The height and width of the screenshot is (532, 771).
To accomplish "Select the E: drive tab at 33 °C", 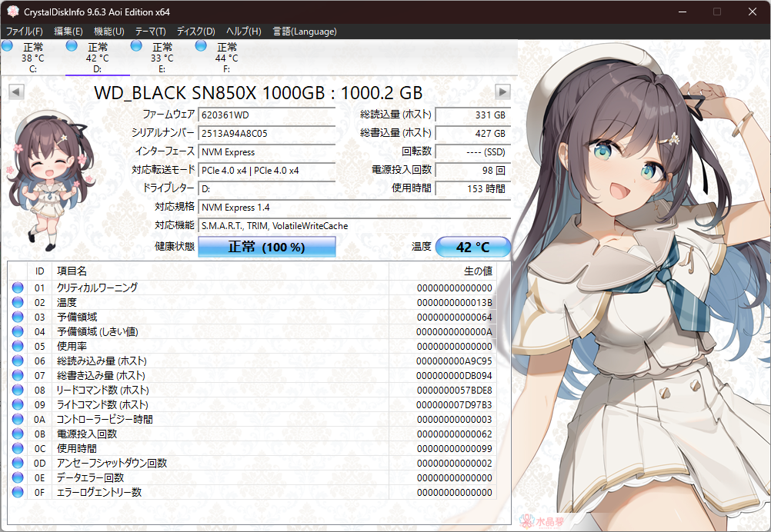I will click(162, 58).
